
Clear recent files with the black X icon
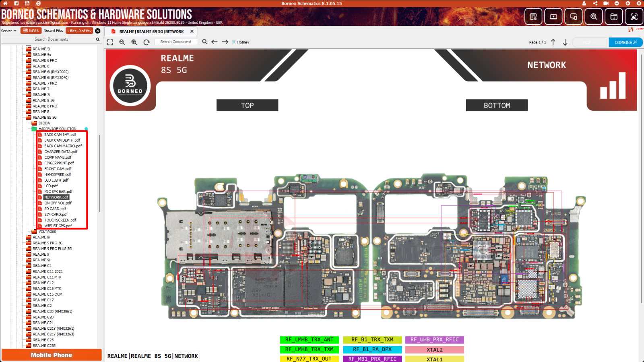[98, 31]
